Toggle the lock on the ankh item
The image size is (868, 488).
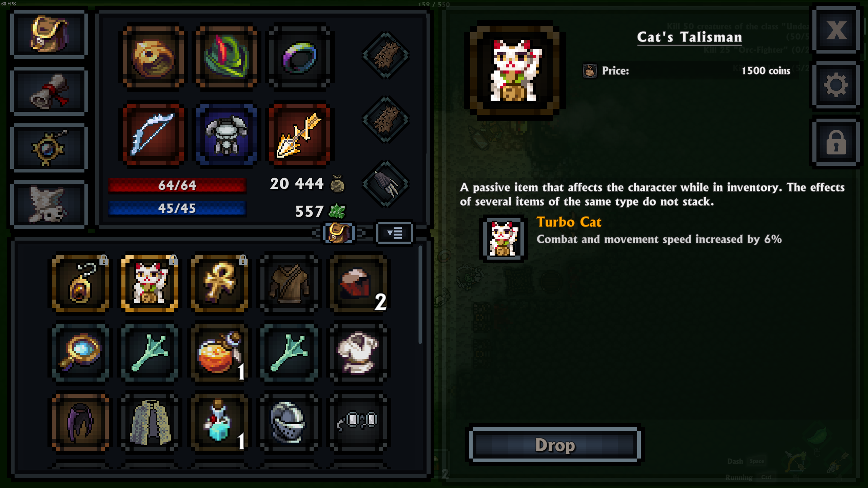[x=243, y=260]
